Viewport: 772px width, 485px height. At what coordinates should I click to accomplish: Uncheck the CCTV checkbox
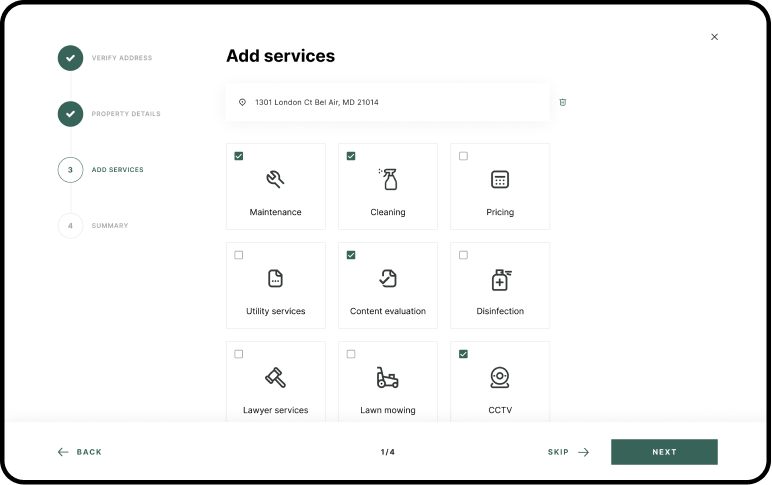[x=463, y=354]
